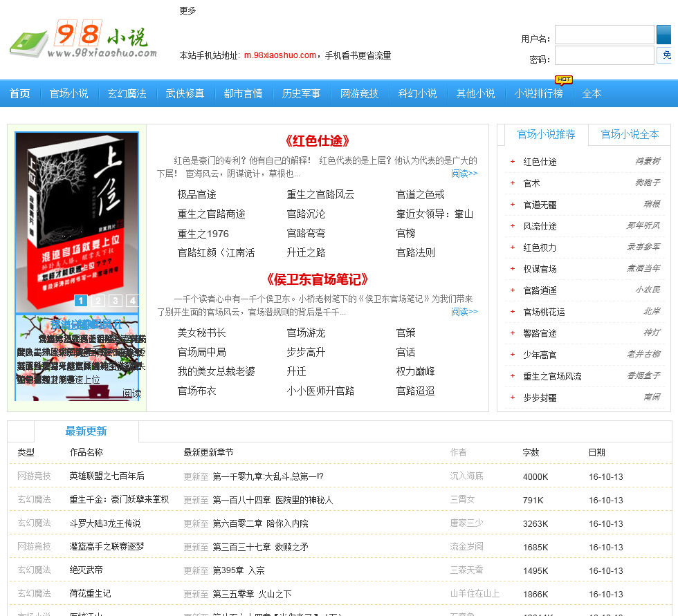Open 官场桃花运 in the recommended list
Image resolution: width=678 pixels, height=616 pixels.
click(x=544, y=312)
